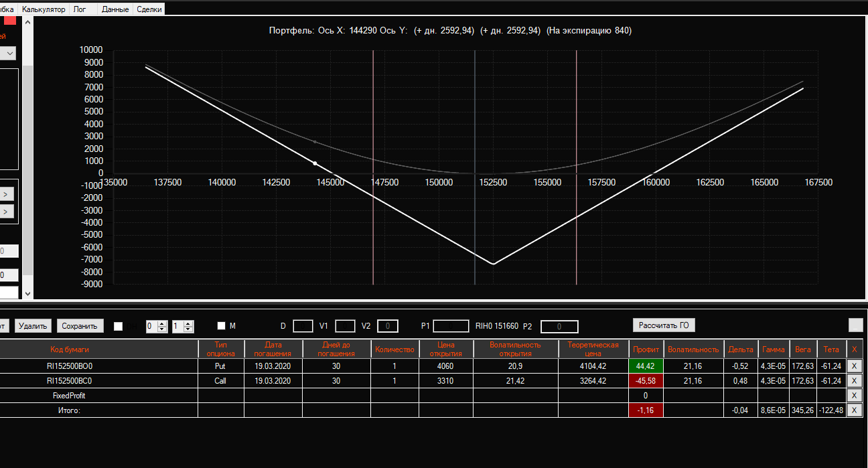
Task: Click the Итого: row label
Action: [x=69, y=410]
